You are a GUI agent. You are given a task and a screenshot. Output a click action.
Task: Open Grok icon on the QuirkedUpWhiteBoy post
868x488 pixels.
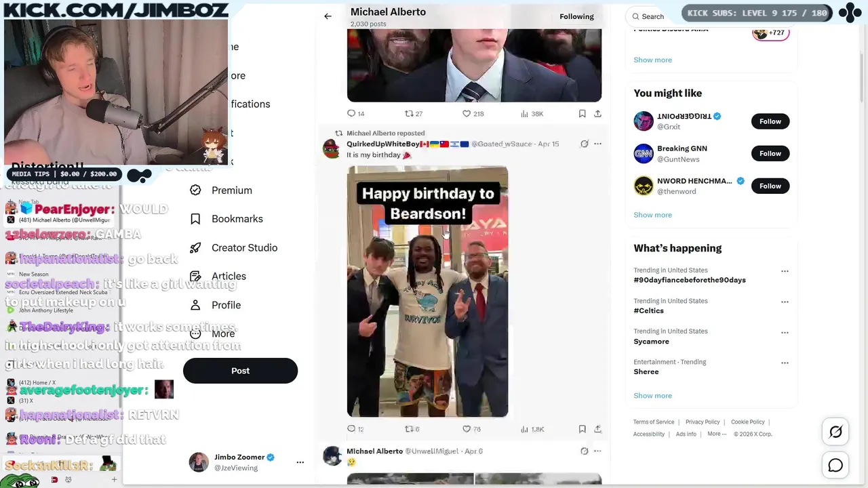pyautogui.click(x=585, y=144)
